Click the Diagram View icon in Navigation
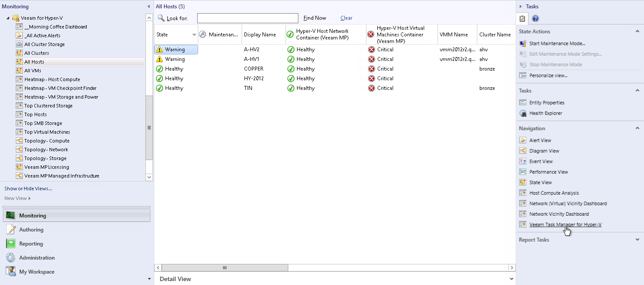 tap(523, 151)
